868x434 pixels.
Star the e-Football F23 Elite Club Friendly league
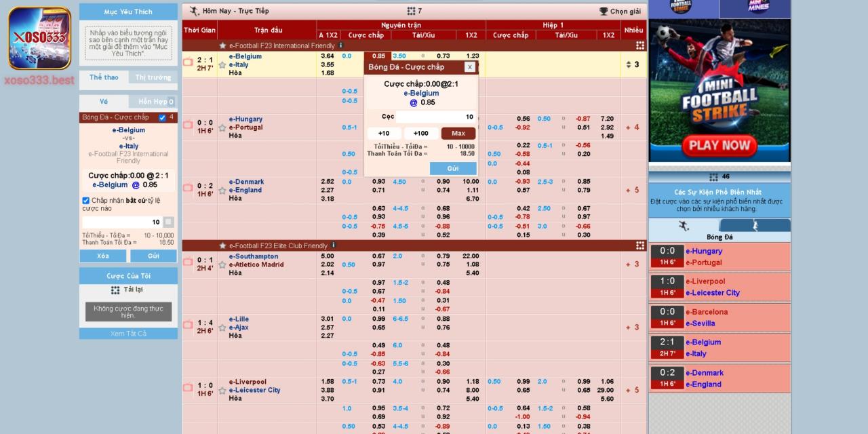[x=222, y=245]
